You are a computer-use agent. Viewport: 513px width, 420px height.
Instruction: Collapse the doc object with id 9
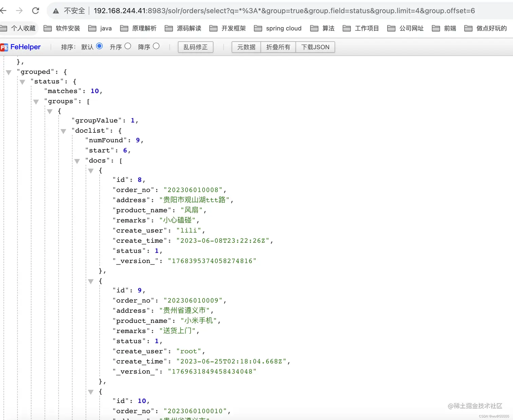point(91,281)
